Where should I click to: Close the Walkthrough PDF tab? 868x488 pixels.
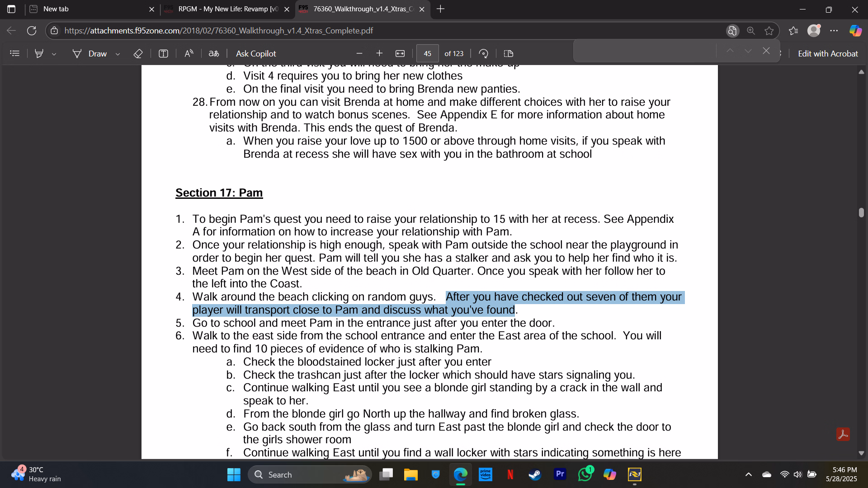pos(422,9)
